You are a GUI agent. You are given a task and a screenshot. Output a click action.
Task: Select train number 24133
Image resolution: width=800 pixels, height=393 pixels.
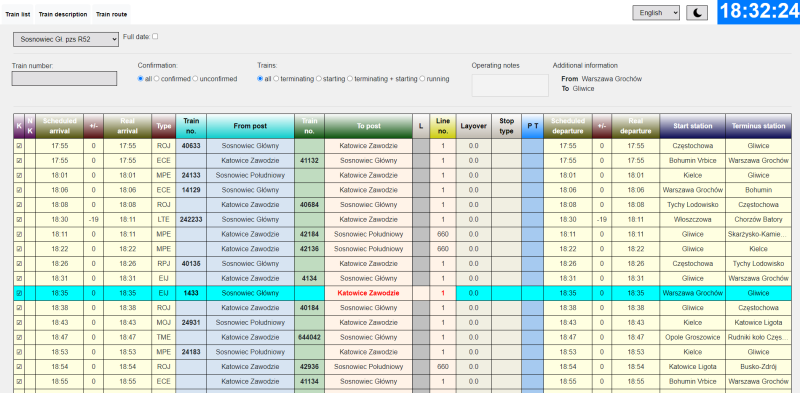191,176
